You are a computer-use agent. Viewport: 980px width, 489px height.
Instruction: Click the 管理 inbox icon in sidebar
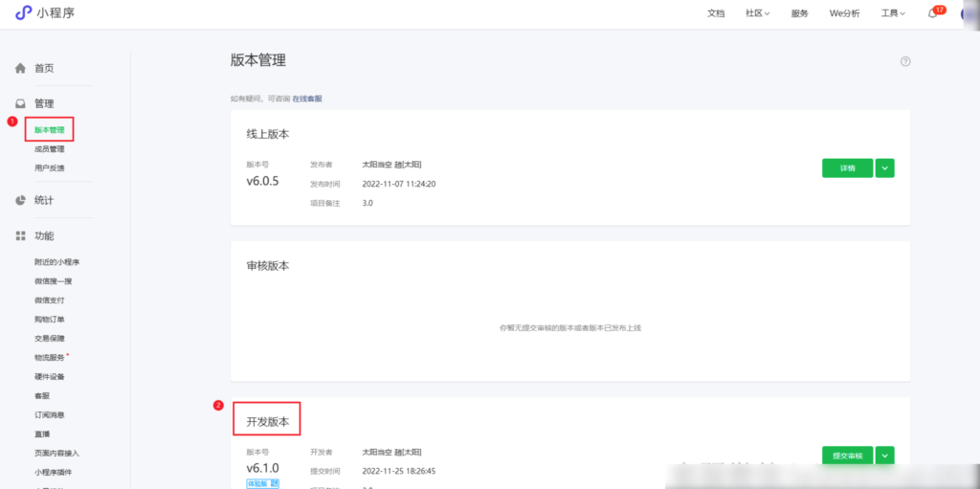20,103
